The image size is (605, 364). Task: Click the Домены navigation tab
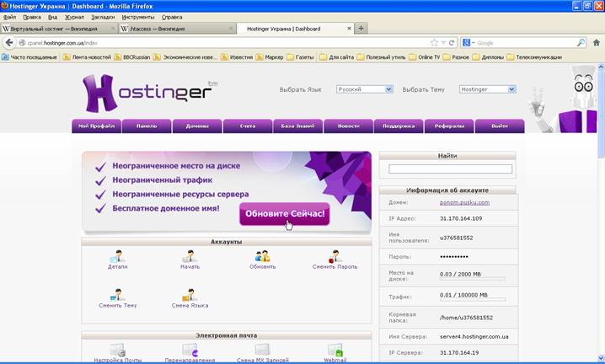pyautogui.click(x=197, y=126)
